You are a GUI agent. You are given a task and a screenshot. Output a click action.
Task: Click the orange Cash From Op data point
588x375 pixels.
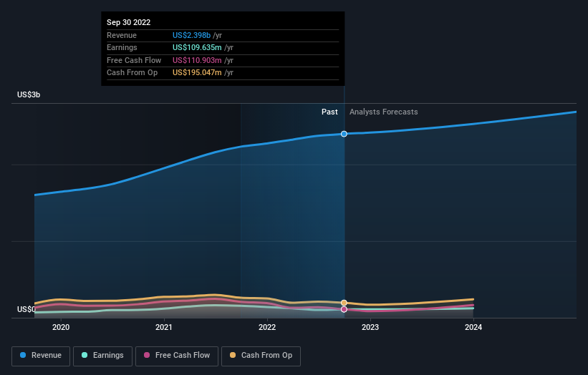344,303
